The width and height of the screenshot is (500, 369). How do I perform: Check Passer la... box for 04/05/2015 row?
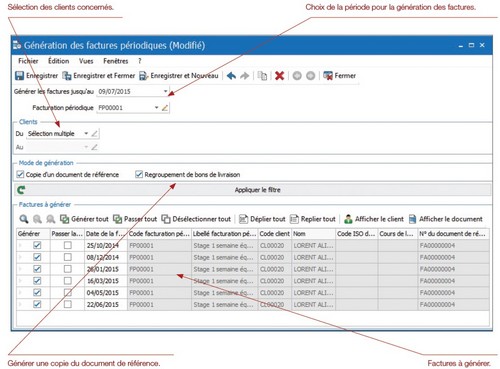point(68,293)
